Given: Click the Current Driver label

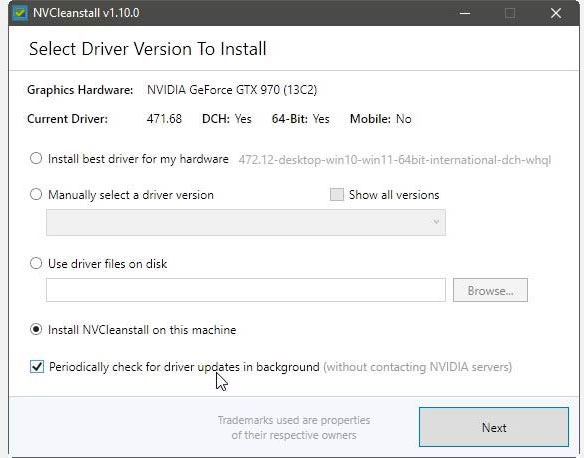Looking at the screenshot, I should pyautogui.click(x=67, y=119).
